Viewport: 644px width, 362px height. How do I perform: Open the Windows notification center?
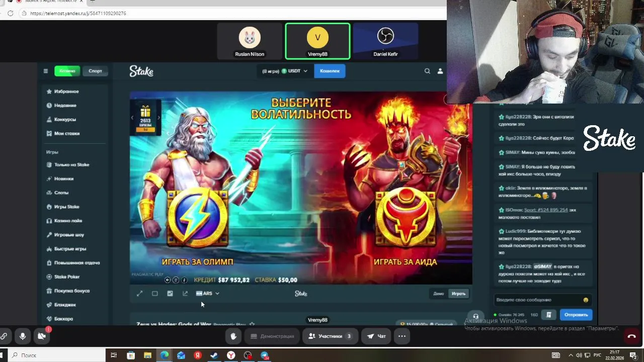pos(633,355)
